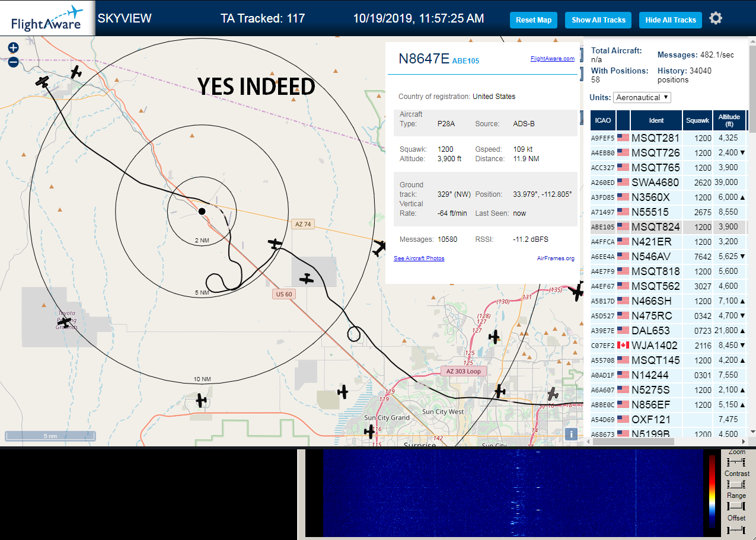Viewport: 756px width, 540px height.
Task: Adjust the waterfall Zoom slider
Action: click(736, 462)
